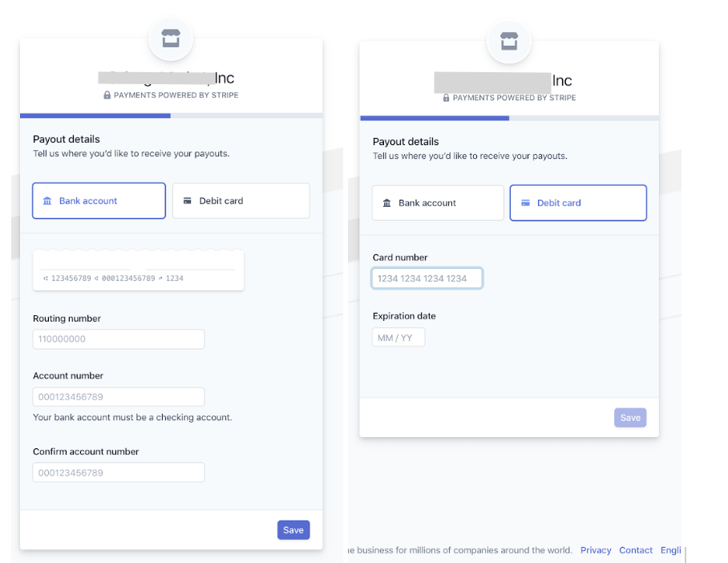Focus the Routing number field

point(119,339)
